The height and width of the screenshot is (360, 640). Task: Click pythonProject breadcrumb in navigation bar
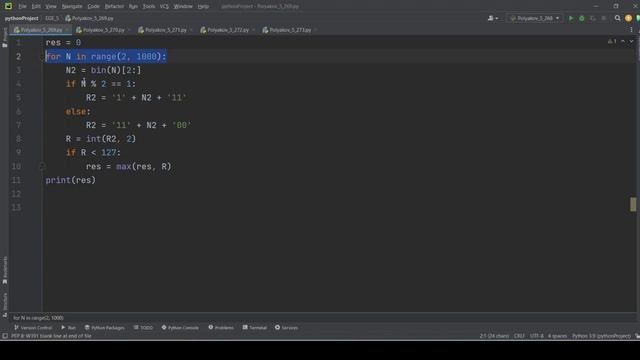(x=22, y=18)
